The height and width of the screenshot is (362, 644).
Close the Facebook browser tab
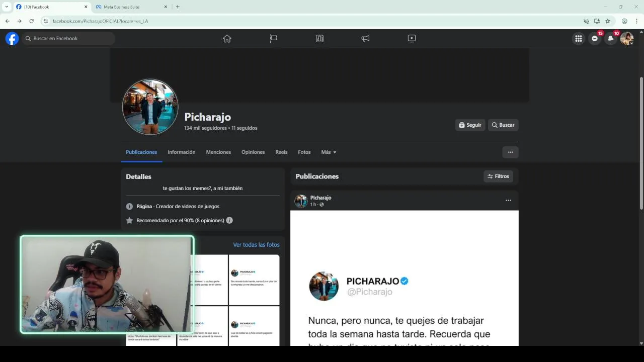click(x=86, y=7)
